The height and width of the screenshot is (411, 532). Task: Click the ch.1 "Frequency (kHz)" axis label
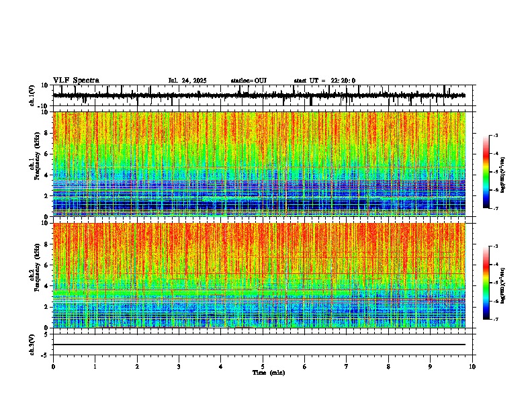37,156
